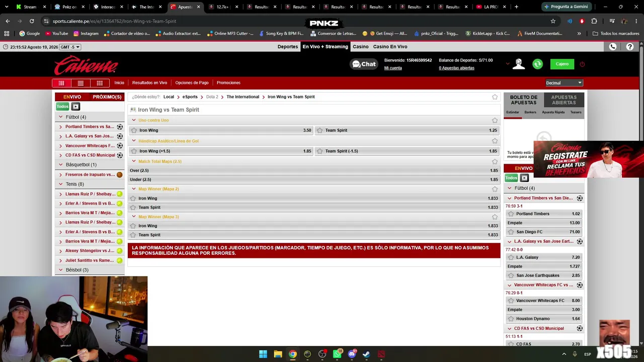Toggle the star on Team Spirit (-1.5) selection
This screenshot has width=644, height=362.
tap(319, 151)
